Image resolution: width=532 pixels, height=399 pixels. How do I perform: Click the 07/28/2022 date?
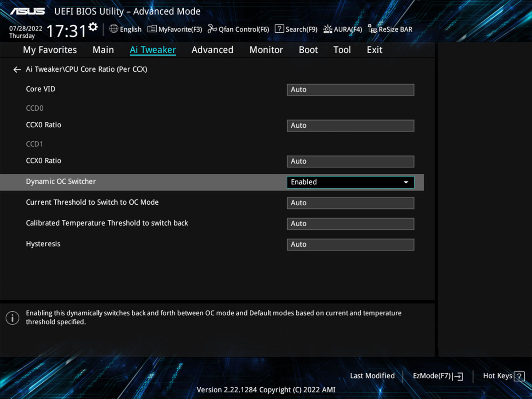tap(26, 29)
